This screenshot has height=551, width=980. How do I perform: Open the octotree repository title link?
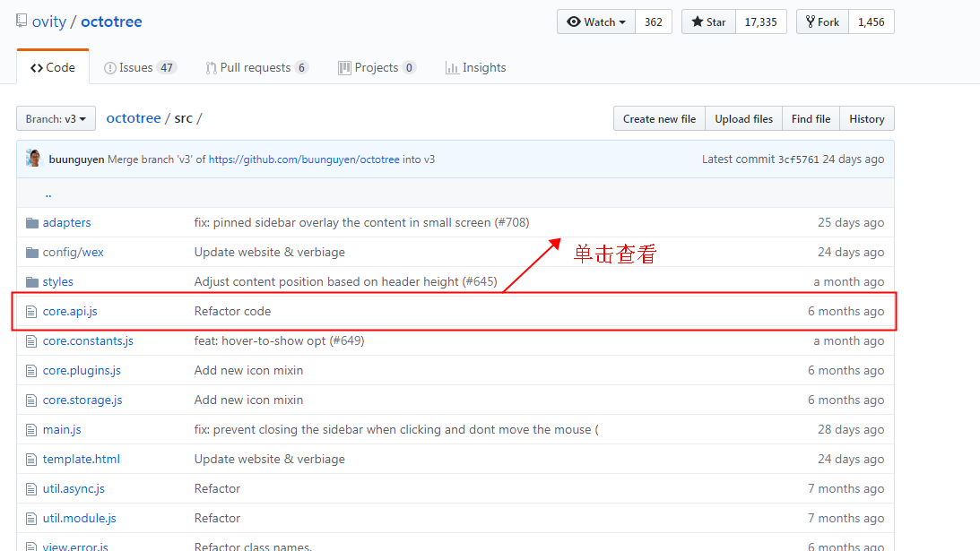coord(111,22)
